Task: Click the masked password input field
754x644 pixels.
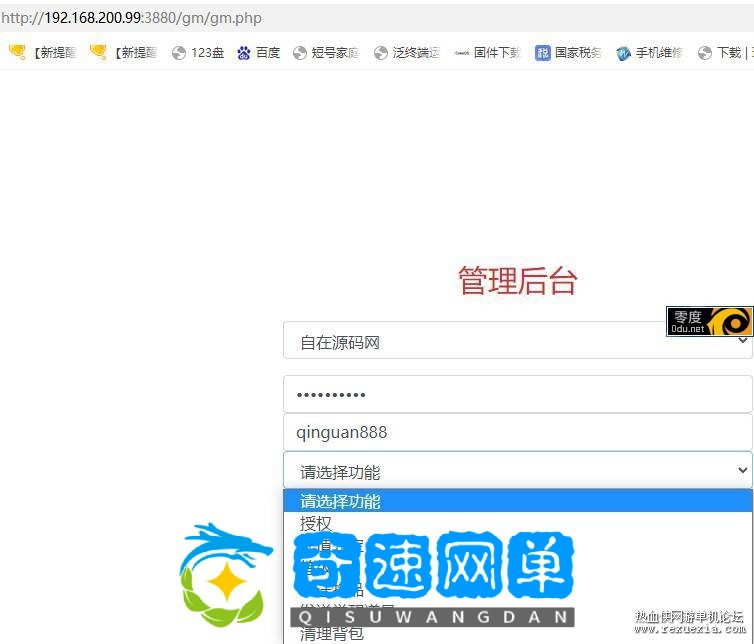Action: (x=516, y=394)
